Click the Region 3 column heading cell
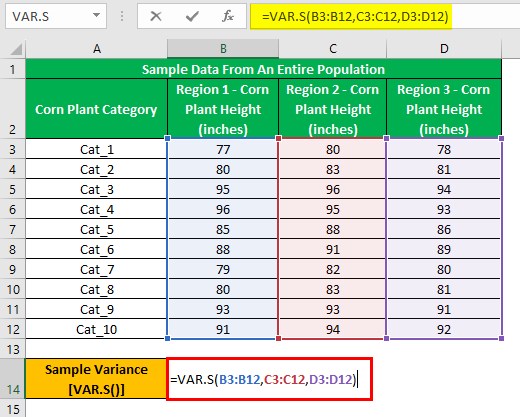The height and width of the screenshot is (417, 520). tap(444, 109)
